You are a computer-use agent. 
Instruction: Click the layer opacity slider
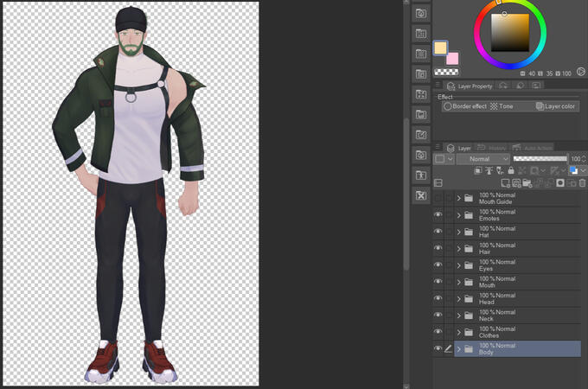540,159
